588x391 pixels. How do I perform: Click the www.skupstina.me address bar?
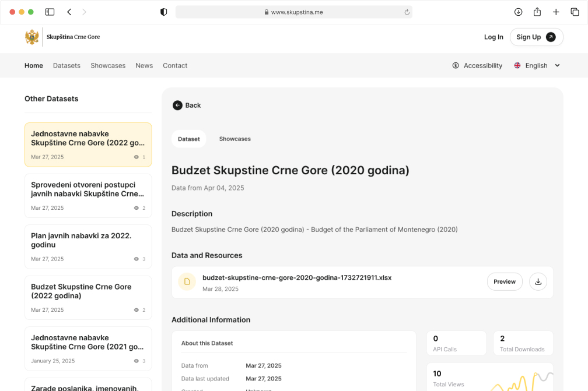293,12
